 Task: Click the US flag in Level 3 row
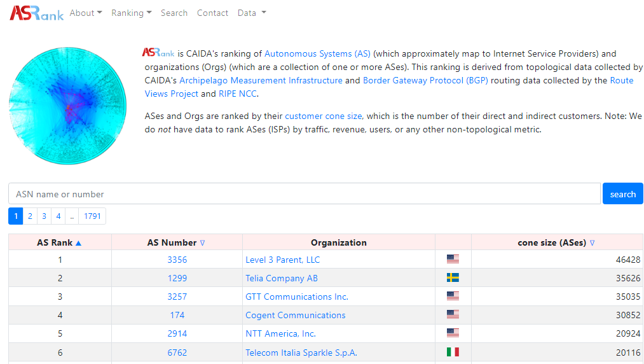point(453,260)
